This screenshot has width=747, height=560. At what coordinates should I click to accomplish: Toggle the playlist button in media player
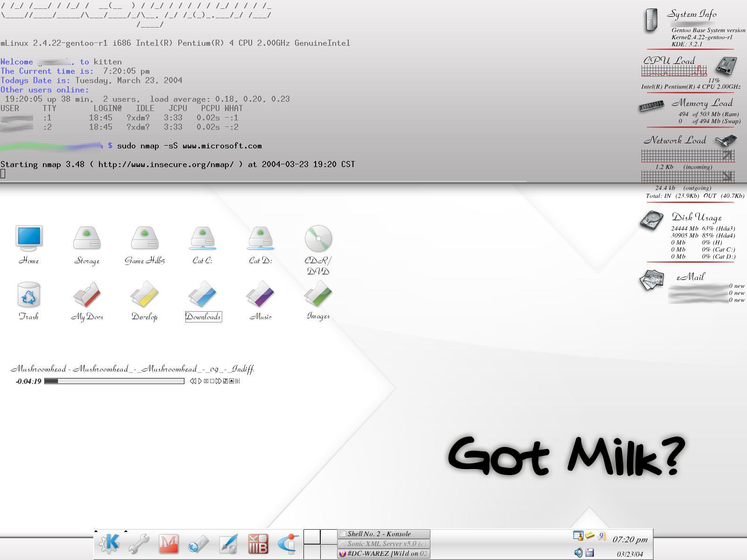(237, 381)
